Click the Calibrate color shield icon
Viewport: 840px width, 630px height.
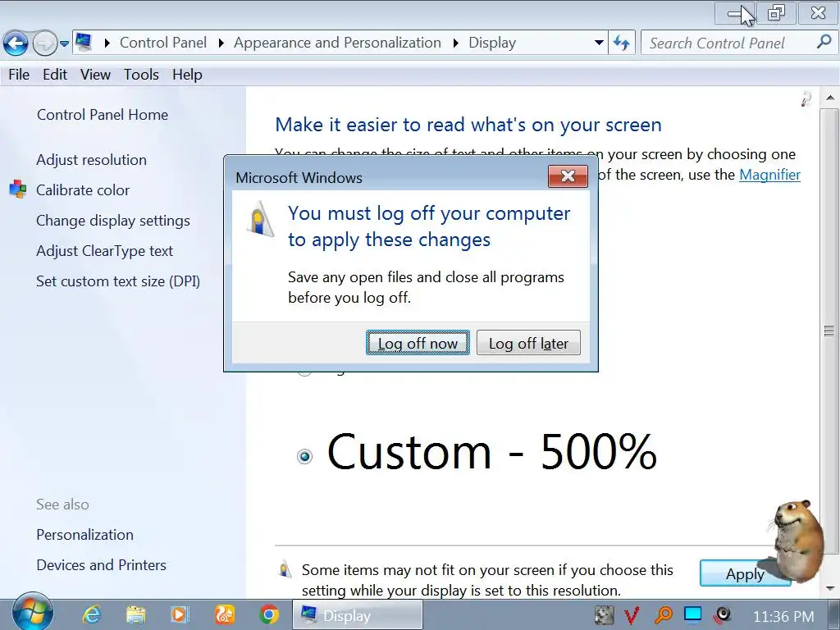(x=18, y=189)
